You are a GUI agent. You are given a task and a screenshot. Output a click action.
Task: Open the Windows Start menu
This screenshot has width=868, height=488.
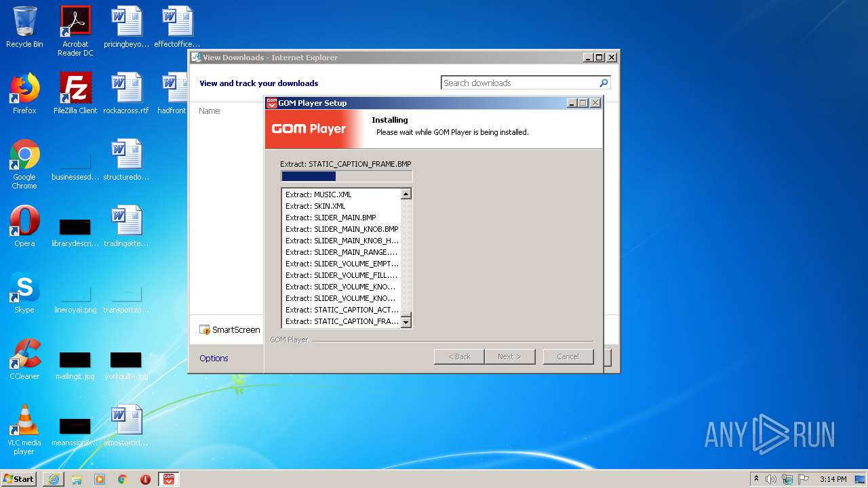19,479
